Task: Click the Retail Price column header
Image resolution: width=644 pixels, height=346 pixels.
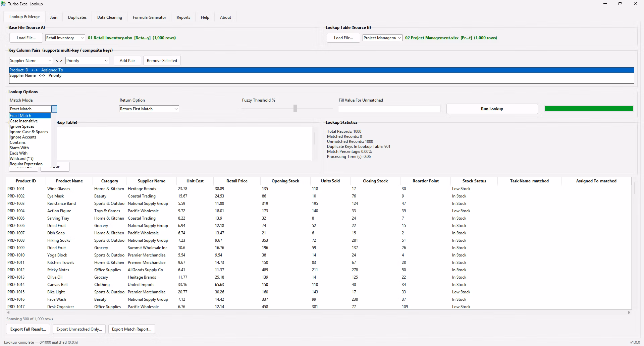Action: pyautogui.click(x=237, y=181)
